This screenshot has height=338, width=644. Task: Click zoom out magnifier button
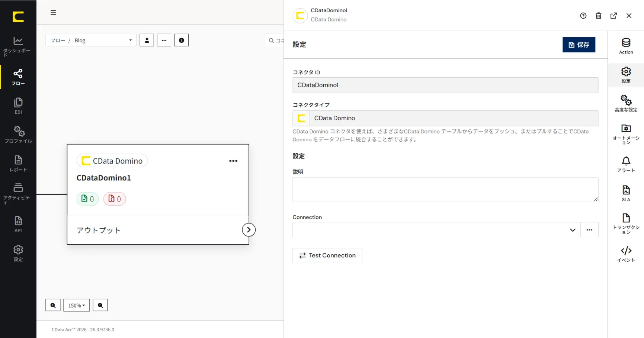click(x=100, y=305)
